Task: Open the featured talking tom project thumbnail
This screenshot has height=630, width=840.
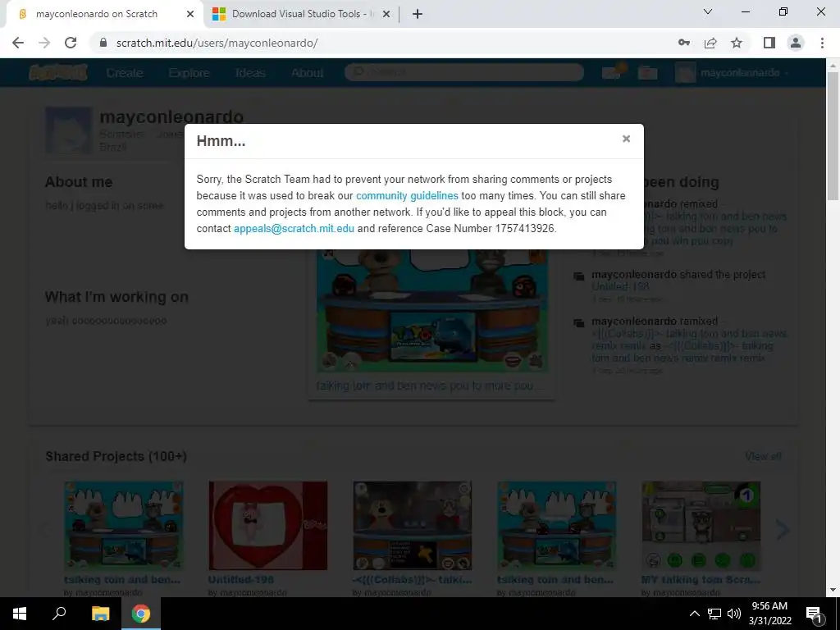Action: [x=431, y=311]
